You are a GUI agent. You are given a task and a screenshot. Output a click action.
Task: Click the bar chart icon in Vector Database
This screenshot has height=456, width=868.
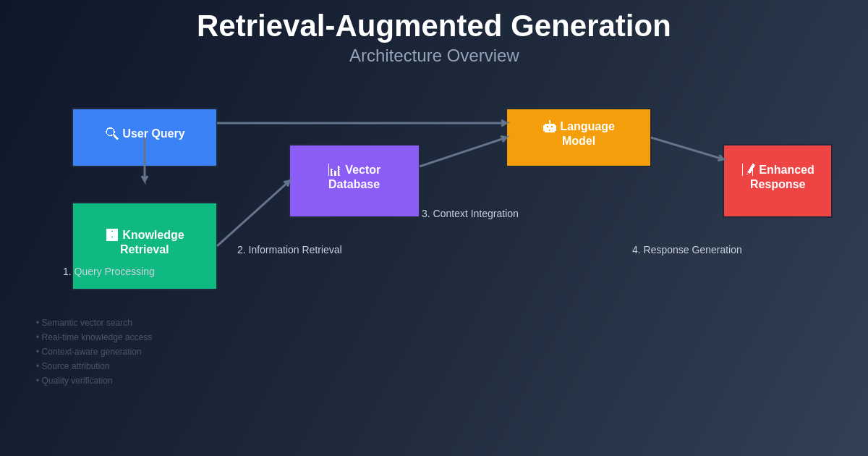334,170
